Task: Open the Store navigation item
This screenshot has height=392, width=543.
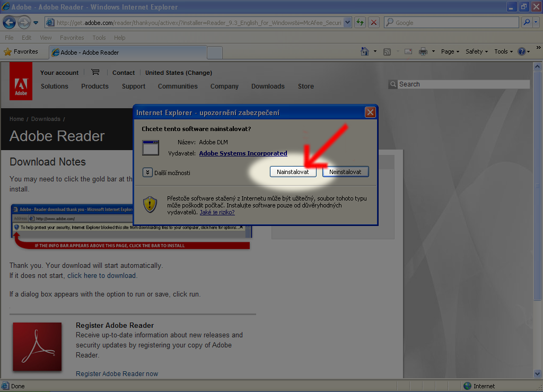Action: (306, 86)
